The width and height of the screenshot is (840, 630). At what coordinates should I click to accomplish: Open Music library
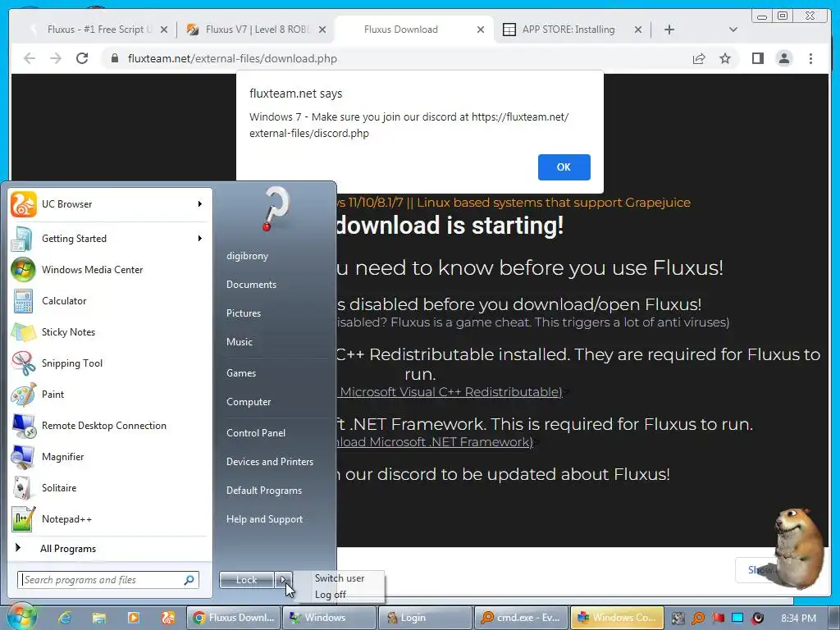coord(239,342)
